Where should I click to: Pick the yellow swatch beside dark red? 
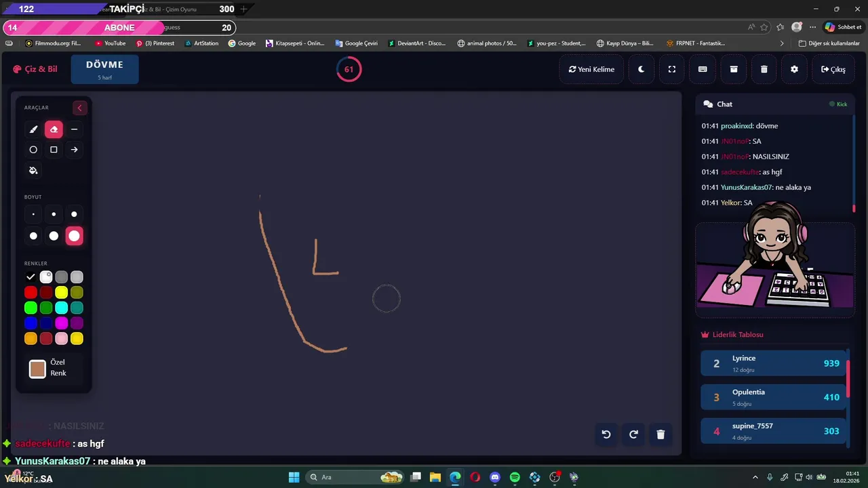(62, 292)
